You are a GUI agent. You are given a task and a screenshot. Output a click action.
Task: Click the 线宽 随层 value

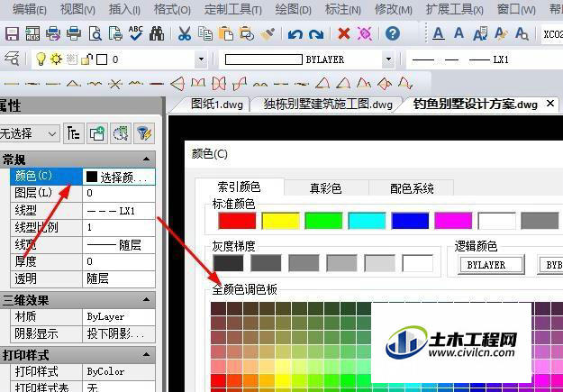pos(119,245)
